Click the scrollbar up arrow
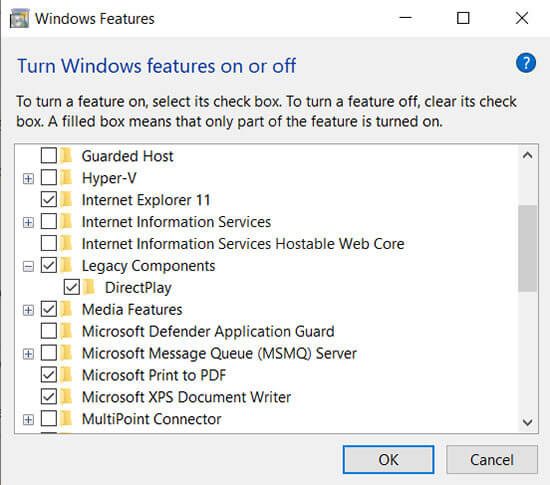Screen dimensions: 550x485 pos(528,156)
